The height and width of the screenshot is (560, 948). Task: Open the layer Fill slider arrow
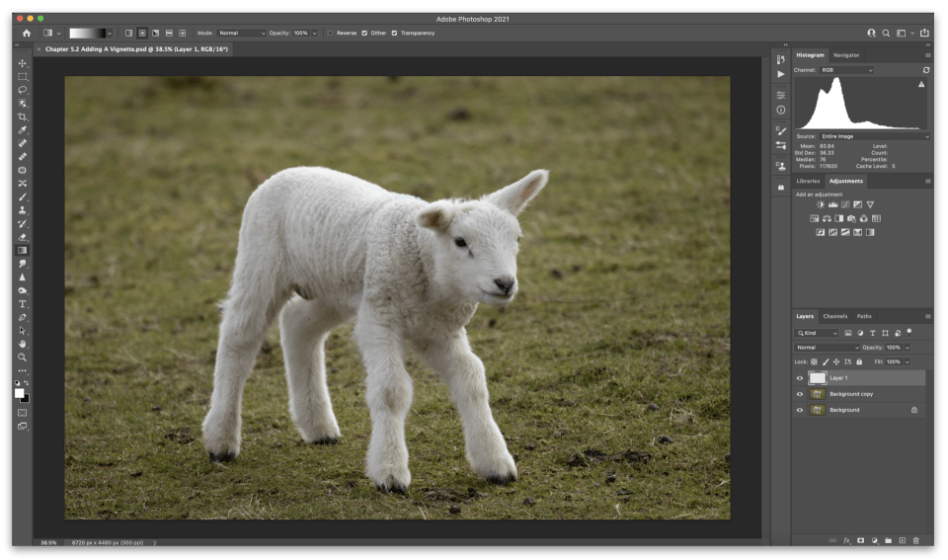pyautogui.click(x=907, y=361)
